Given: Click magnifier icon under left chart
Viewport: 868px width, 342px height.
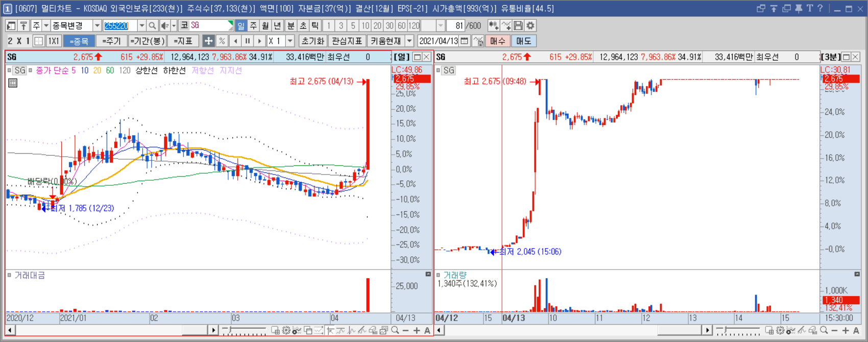Looking at the screenshot, I should (395, 331).
